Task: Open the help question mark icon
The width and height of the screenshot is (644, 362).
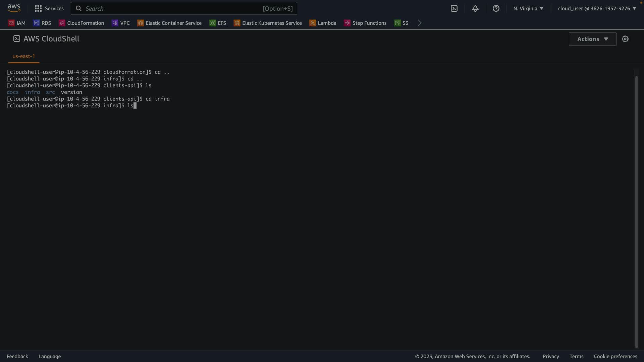Action: coord(496,8)
